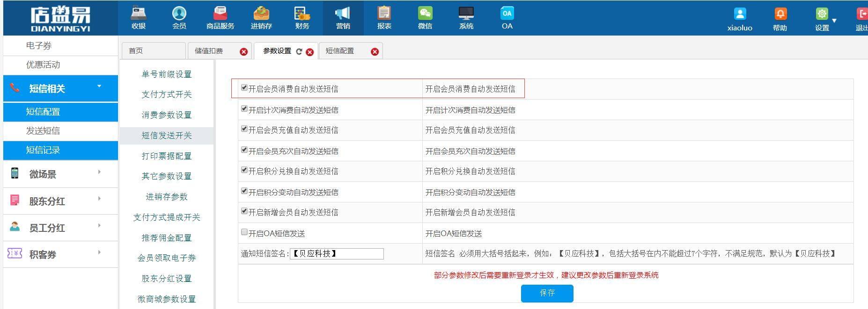Open the 报表 reports module
Viewport: 868px width, 309px height.
pyautogui.click(x=384, y=18)
